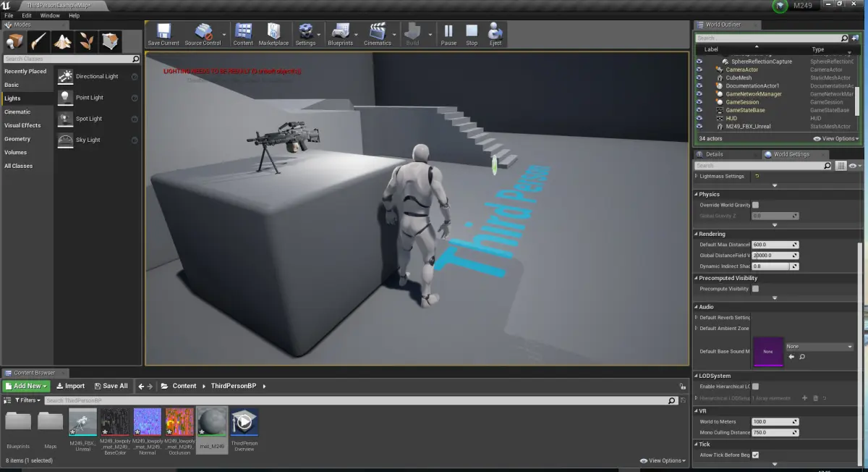Select the Place mode icon

[x=14, y=41]
